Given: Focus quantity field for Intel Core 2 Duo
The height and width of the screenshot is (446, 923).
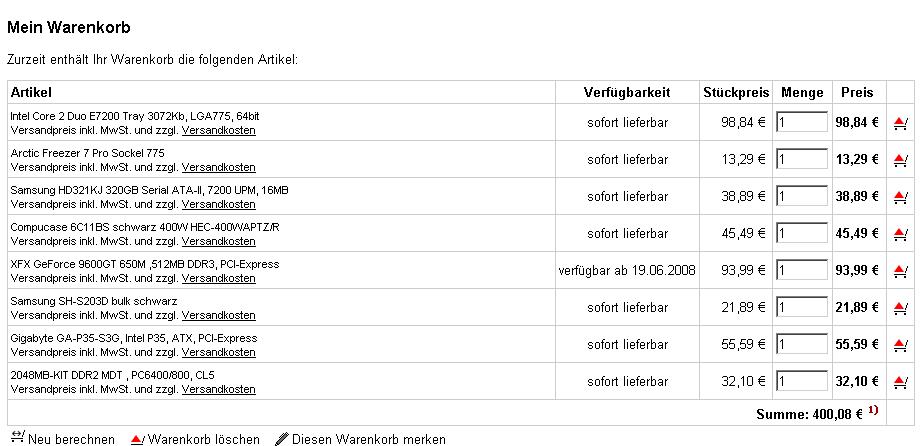Looking at the screenshot, I should pyautogui.click(x=802, y=122).
